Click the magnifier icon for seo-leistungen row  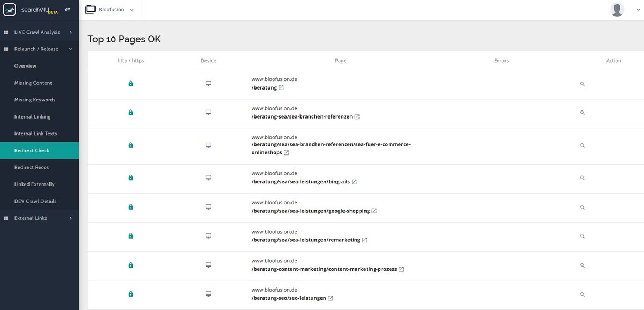coord(582,294)
